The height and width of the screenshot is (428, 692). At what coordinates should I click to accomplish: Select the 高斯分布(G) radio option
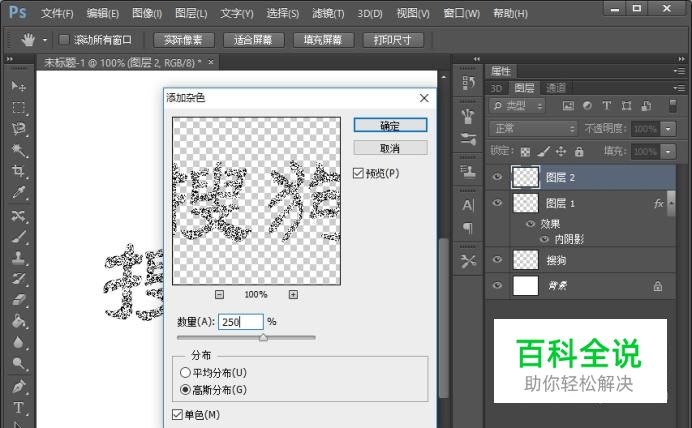coord(185,390)
